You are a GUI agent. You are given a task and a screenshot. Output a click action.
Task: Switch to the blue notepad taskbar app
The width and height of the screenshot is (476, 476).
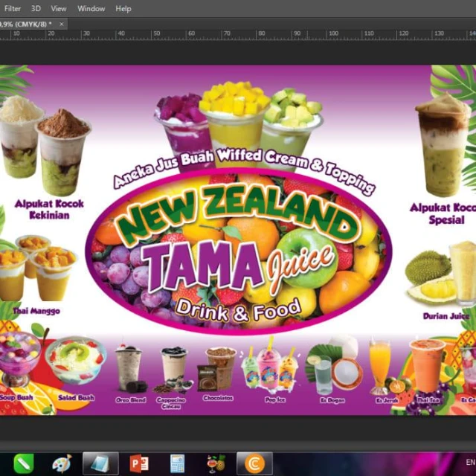coord(100,463)
